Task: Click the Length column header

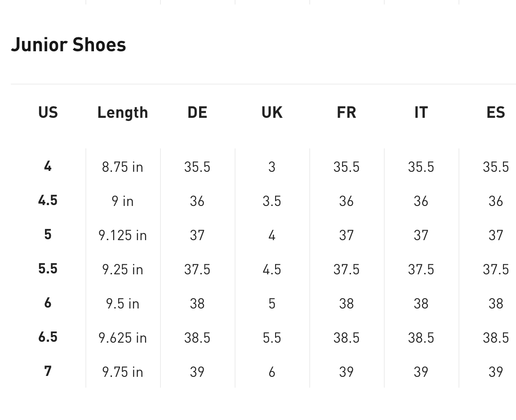Action: 123,112
